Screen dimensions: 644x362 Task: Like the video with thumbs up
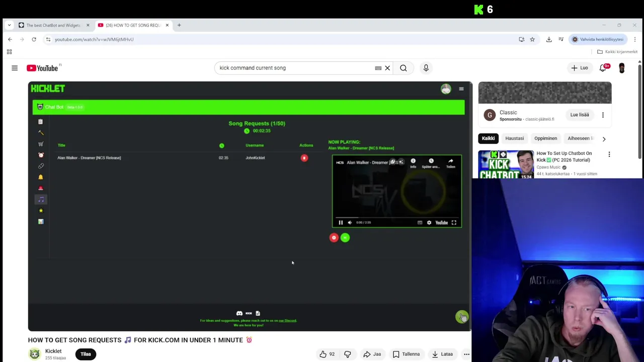click(327, 354)
